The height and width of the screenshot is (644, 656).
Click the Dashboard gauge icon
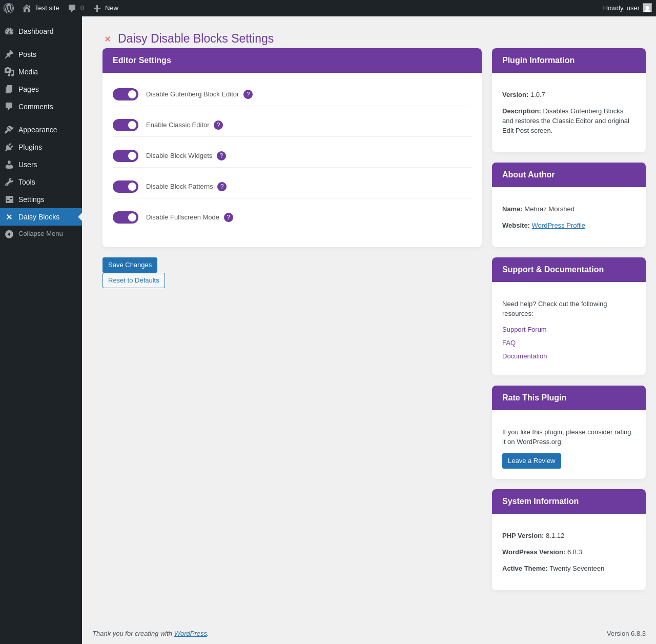click(x=9, y=31)
